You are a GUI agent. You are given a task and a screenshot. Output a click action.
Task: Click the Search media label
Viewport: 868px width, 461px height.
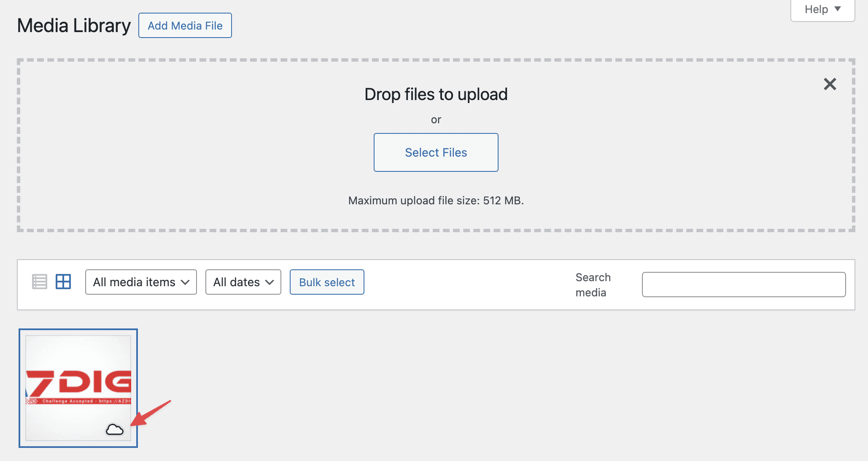(593, 285)
